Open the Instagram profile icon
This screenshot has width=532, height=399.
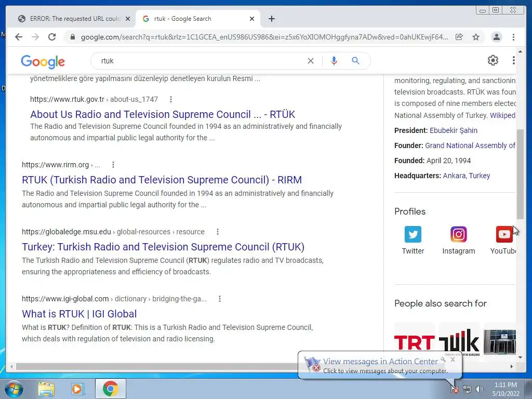pyautogui.click(x=458, y=234)
